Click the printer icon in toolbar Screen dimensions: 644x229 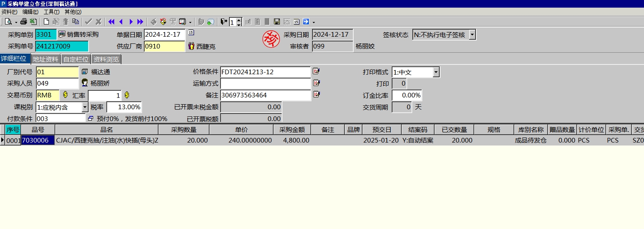point(24,22)
